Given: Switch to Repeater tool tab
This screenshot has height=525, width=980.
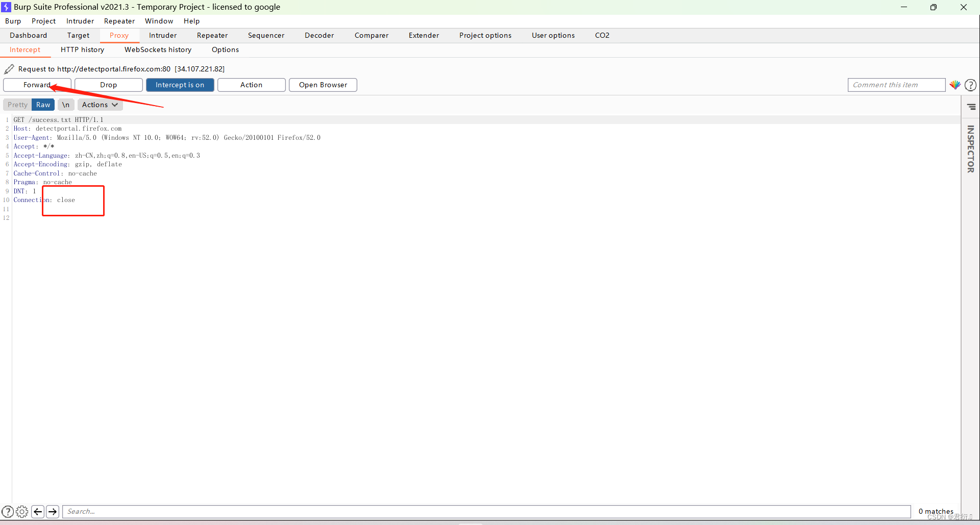Looking at the screenshot, I should click(212, 35).
